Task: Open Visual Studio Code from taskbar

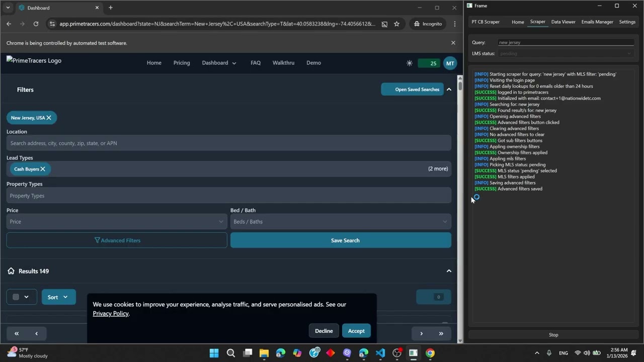Action: tap(380, 353)
